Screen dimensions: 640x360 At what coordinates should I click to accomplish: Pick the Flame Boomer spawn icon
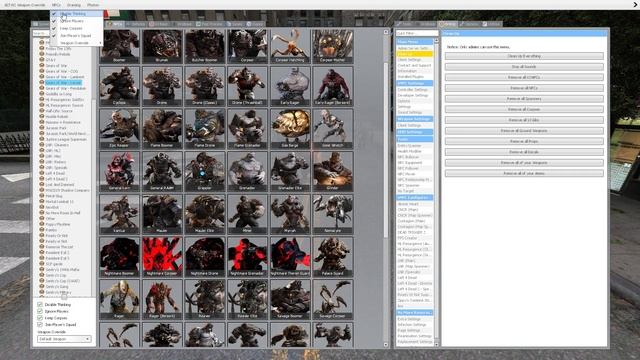(x=162, y=129)
